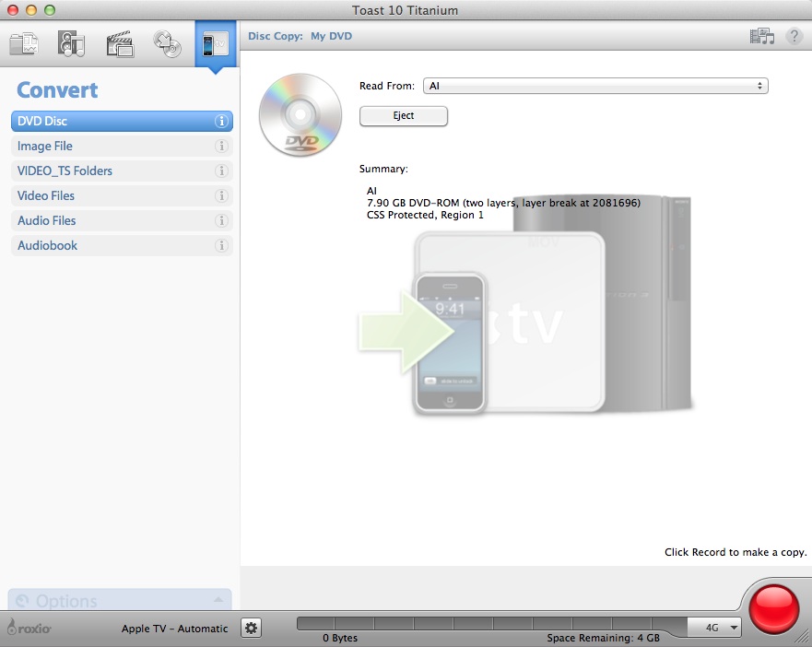812x647 pixels.
Task: Select the Convert category device icon
Action: pos(216,44)
